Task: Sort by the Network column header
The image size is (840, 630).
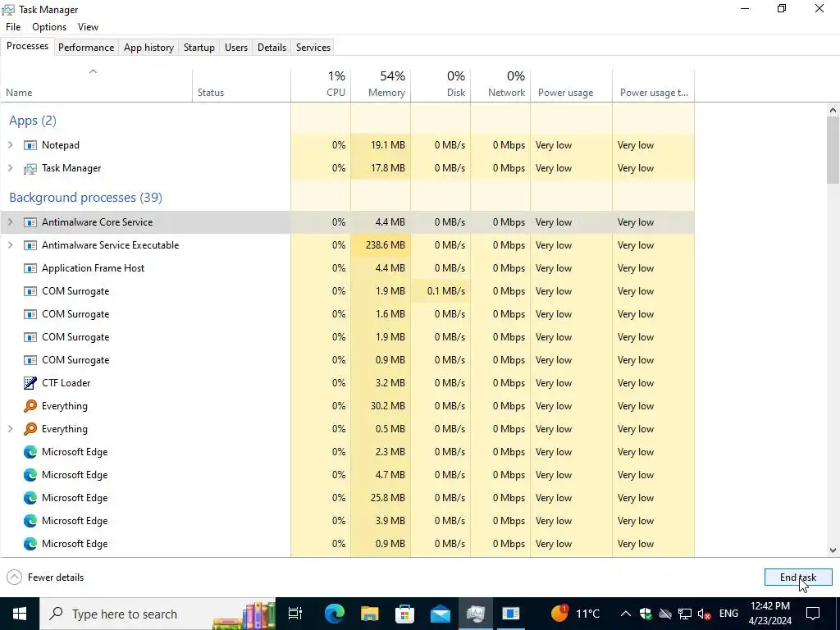Action: 501,85
